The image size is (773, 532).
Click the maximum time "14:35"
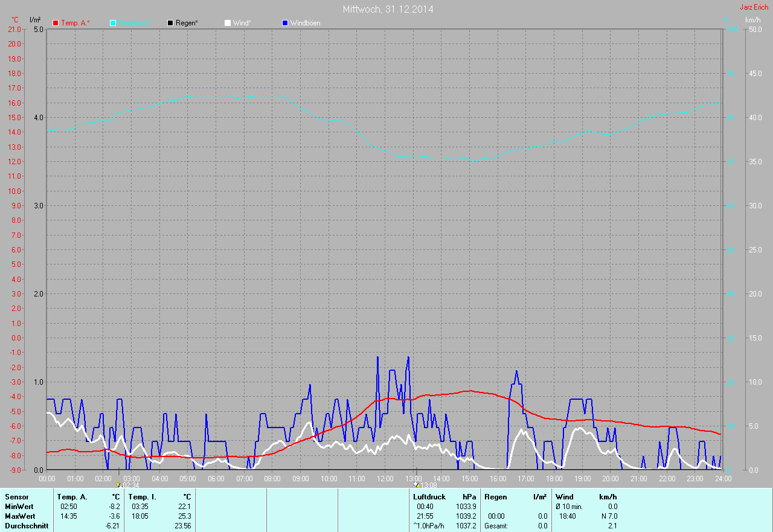click(69, 516)
